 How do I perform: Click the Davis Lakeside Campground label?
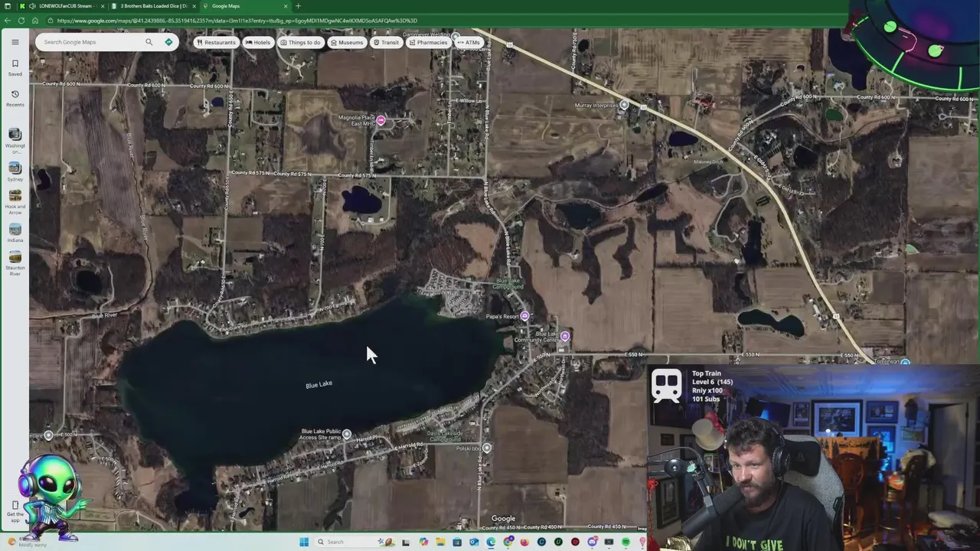[x=445, y=436]
